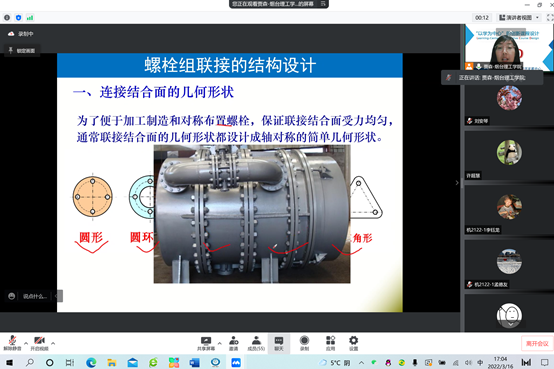Toggle fullscreen mode icon at top right
The width and height of the screenshot is (554, 369).
click(550, 17)
